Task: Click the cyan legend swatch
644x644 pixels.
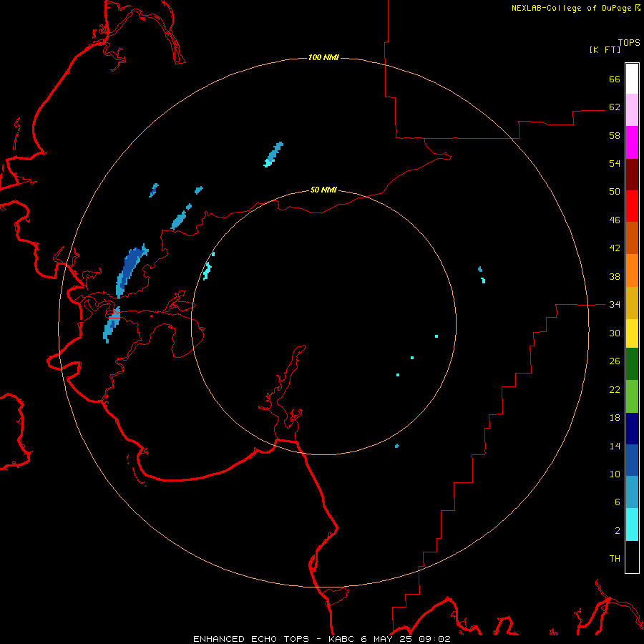Action: (632, 525)
